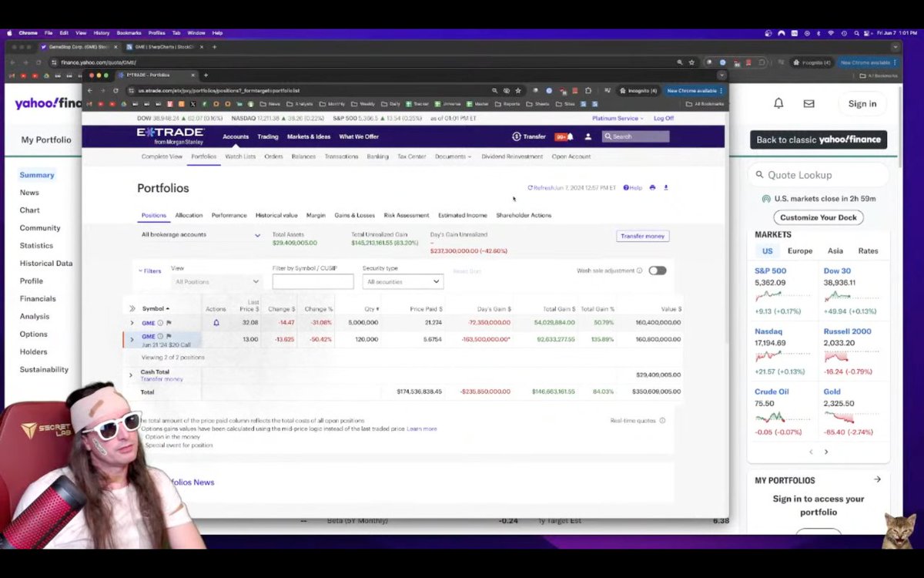This screenshot has height=578, width=924.
Task: Open the E*TRADE Transfer icon in header
Action: tap(517, 136)
